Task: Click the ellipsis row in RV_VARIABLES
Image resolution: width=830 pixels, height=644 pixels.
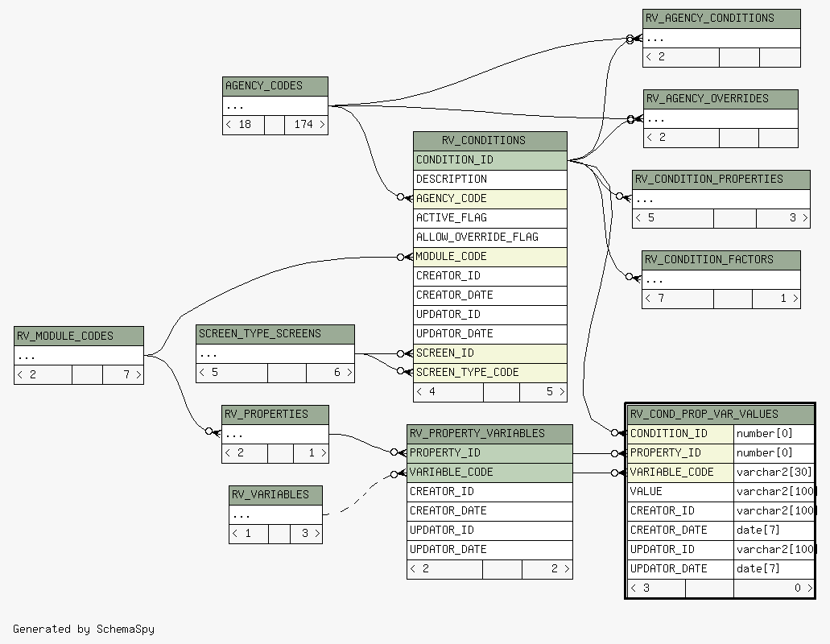Action: coord(276,514)
